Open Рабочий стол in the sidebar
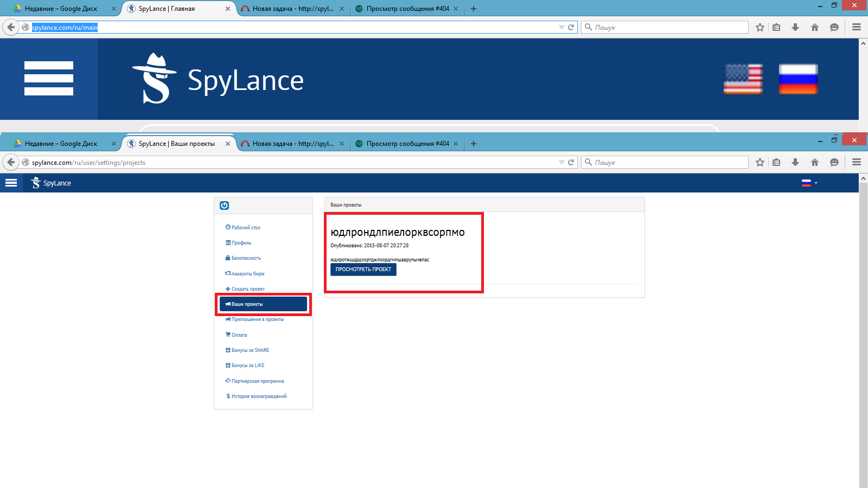 pos(245,228)
